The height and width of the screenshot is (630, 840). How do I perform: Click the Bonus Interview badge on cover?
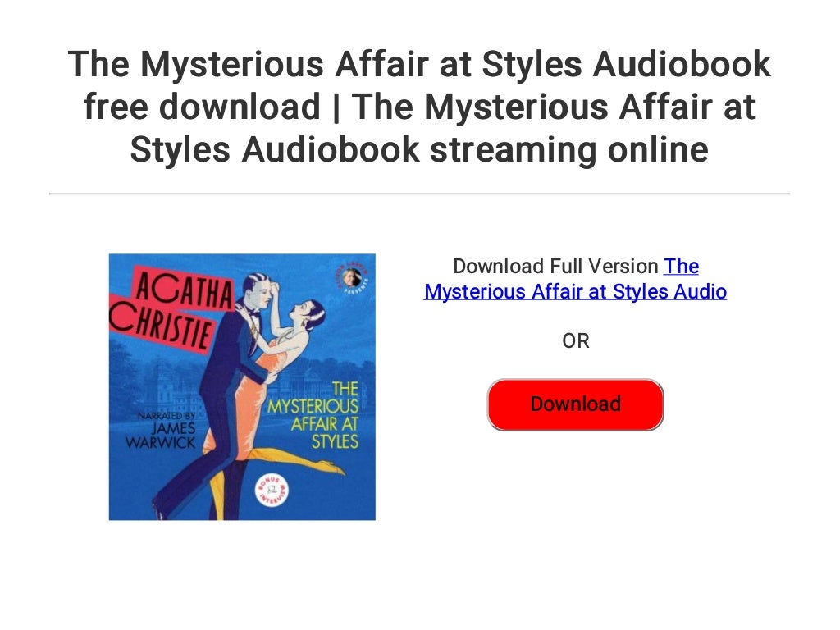point(271,490)
